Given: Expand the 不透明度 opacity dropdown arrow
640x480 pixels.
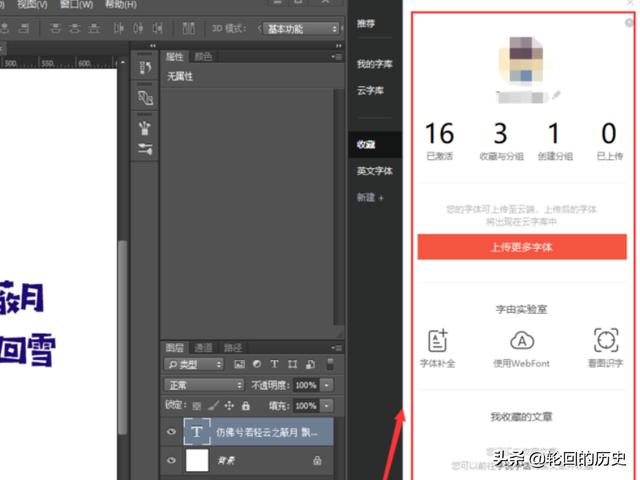Looking at the screenshot, I should pos(328,385).
